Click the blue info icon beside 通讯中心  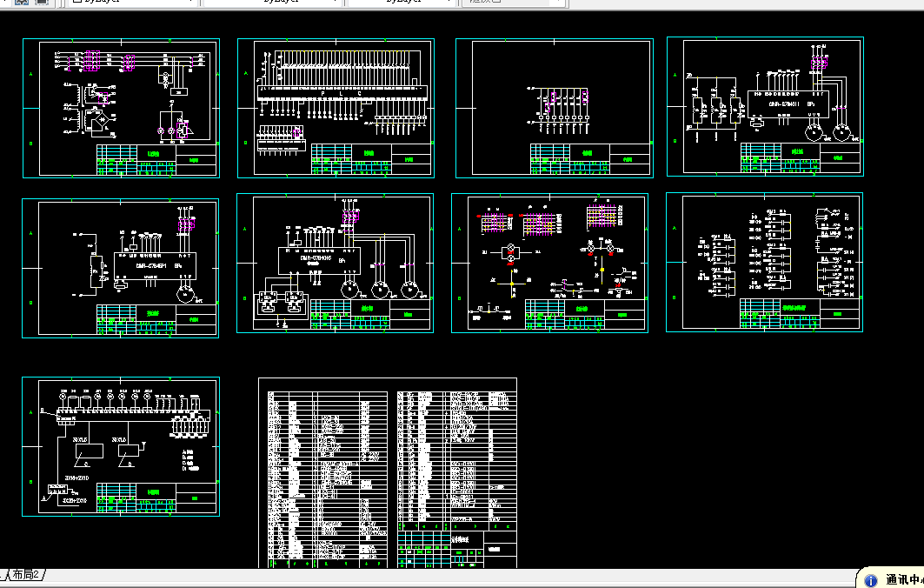pyautogui.click(x=870, y=580)
